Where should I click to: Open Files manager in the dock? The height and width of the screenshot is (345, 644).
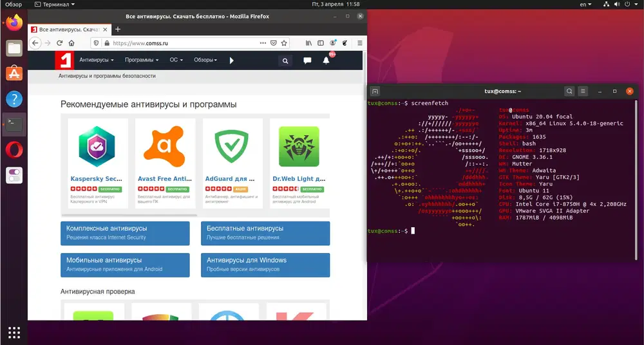click(14, 48)
